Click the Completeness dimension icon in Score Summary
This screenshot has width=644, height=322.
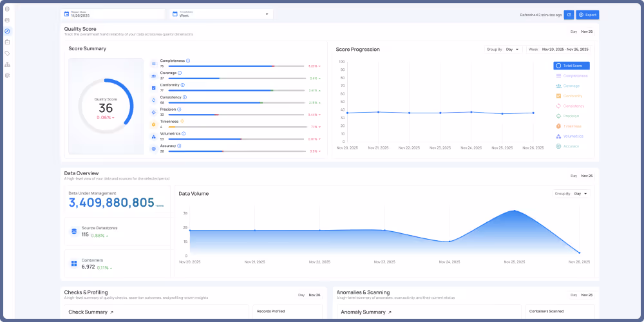[154, 64]
